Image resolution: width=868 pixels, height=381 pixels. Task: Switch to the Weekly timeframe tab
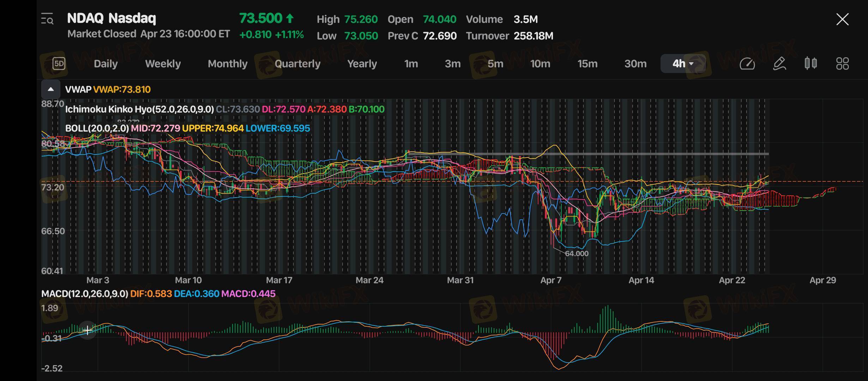click(163, 64)
